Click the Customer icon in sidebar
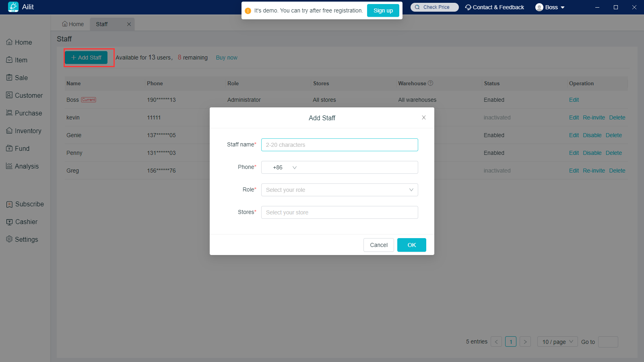 pos(9,95)
